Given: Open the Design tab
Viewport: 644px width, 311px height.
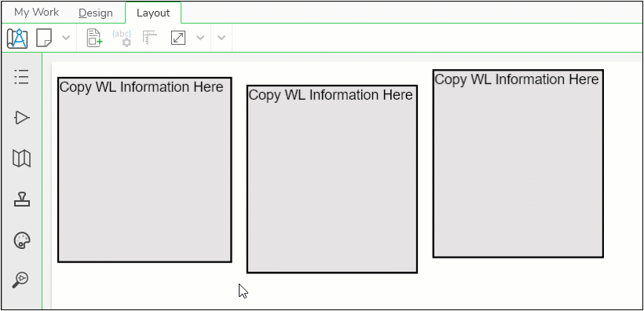Looking at the screenshot, I should tap(95, 13).
